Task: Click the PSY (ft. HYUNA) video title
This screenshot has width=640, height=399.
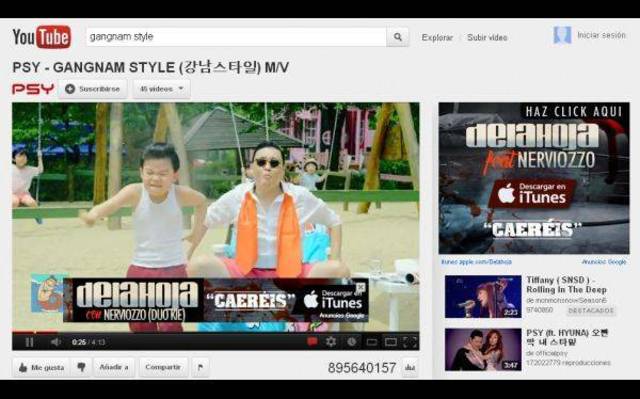Action: tap(567, 337)
